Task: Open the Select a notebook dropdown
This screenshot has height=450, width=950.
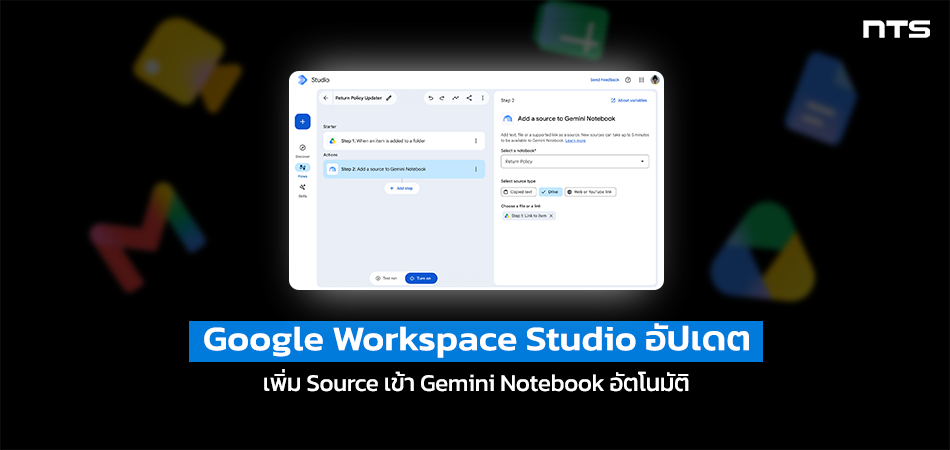Action: (575, 162)
